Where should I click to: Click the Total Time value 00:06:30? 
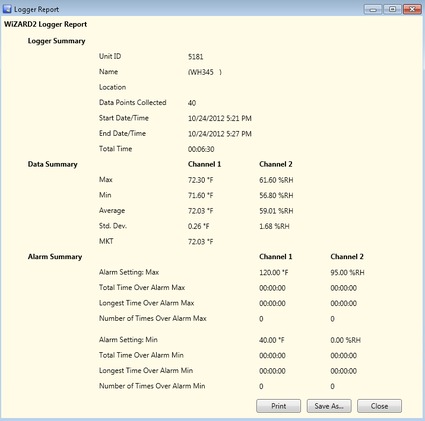(201, 149)
